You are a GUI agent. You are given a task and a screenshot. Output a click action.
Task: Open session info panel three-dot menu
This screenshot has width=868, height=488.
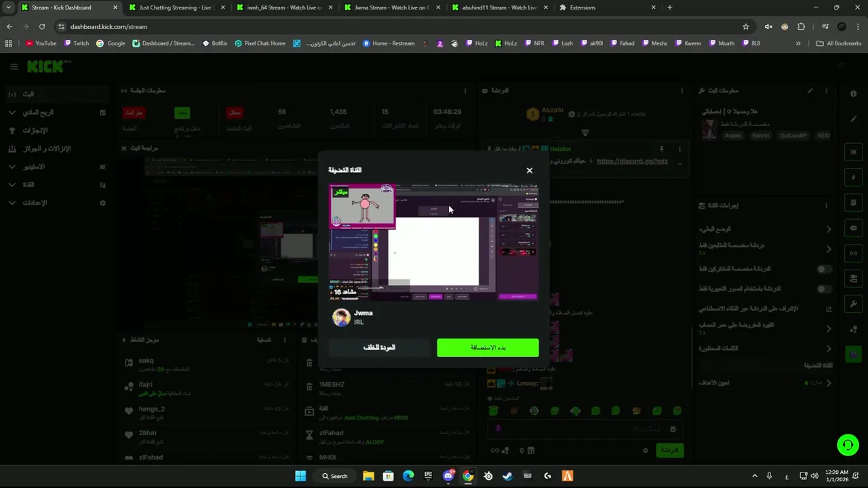click(x=465, y=91)
